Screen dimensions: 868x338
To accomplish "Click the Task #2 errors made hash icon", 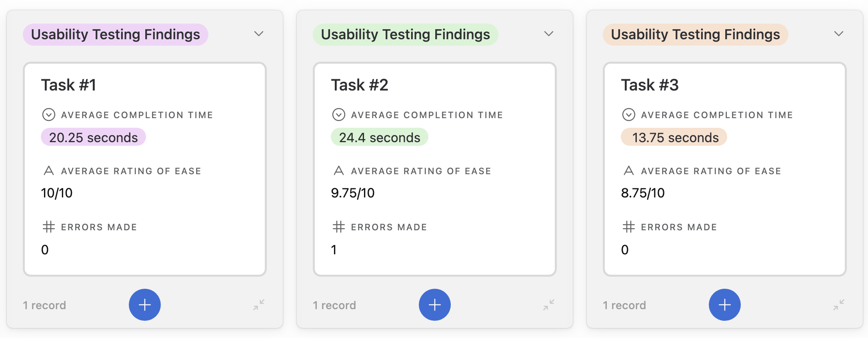I will [x=339, y=227].
